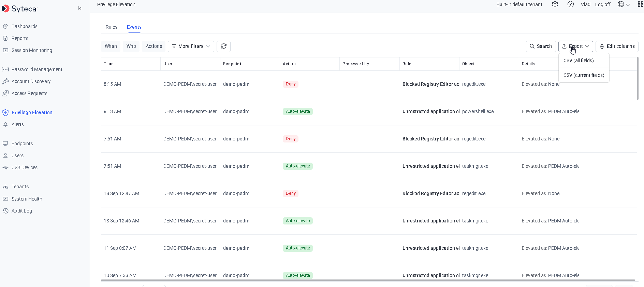Open Dashboards in the sidebar
The image size is (644, 287).
coord(25,26)
